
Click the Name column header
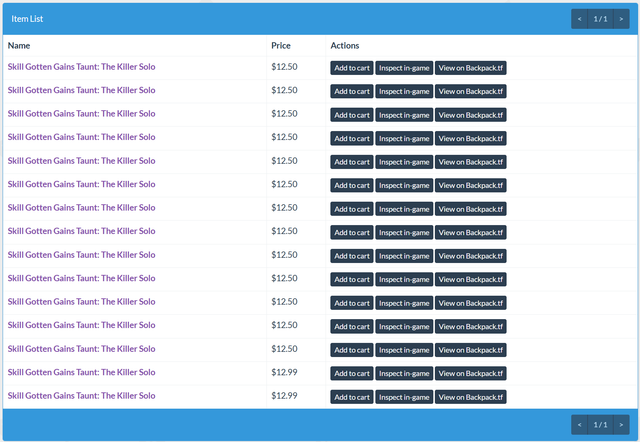click(19, 45)
